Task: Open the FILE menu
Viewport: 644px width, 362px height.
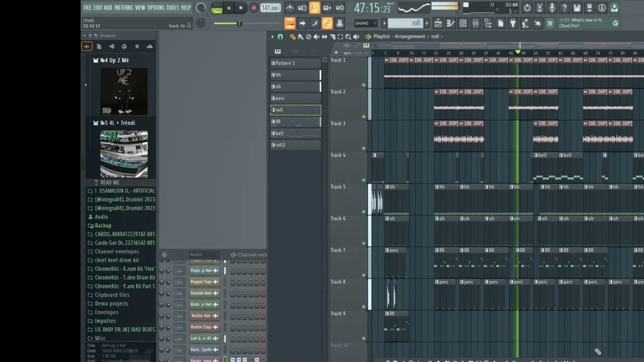Action: click(88, 8)
